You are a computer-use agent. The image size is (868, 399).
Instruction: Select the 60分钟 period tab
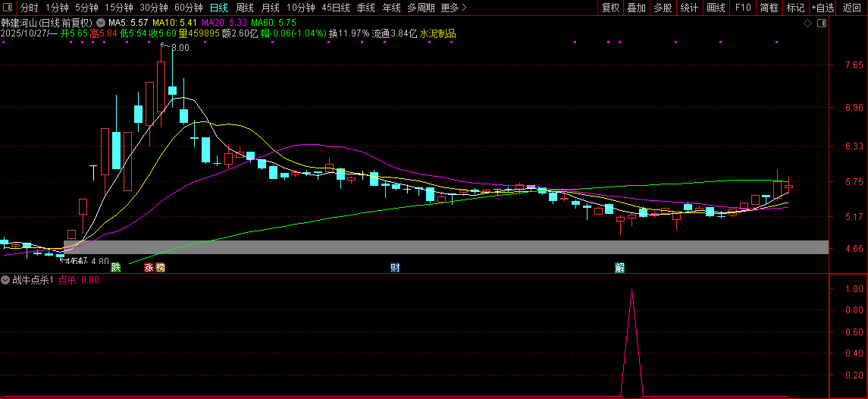click(188, 8)
